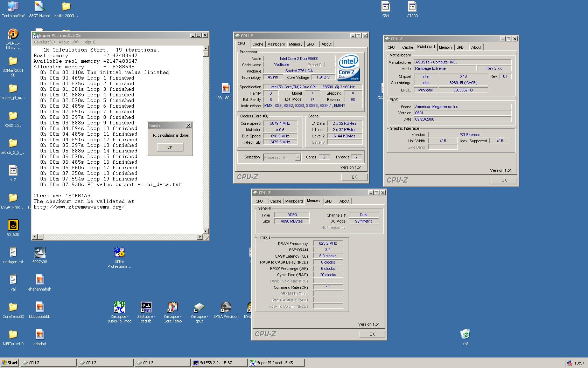Click Super PI vertical scrollbar up arrow
This screenshot has height=368, width=588.
(x=206, y=49)
